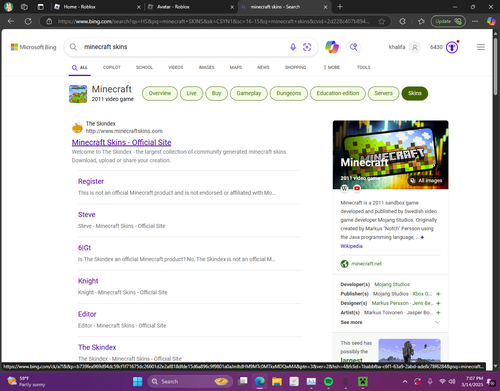Expand Minecraft description with plus
The height and width of the screenshot is (391, 500).
(422, 237)
